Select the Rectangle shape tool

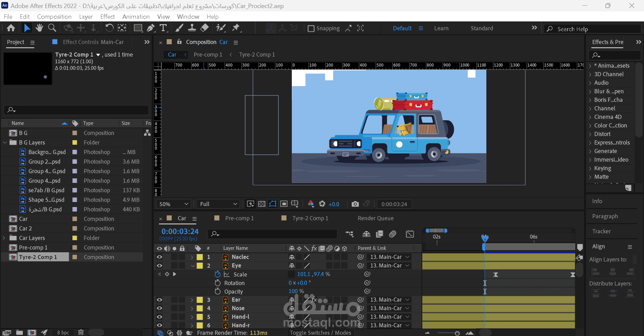[x=138, y=28]
